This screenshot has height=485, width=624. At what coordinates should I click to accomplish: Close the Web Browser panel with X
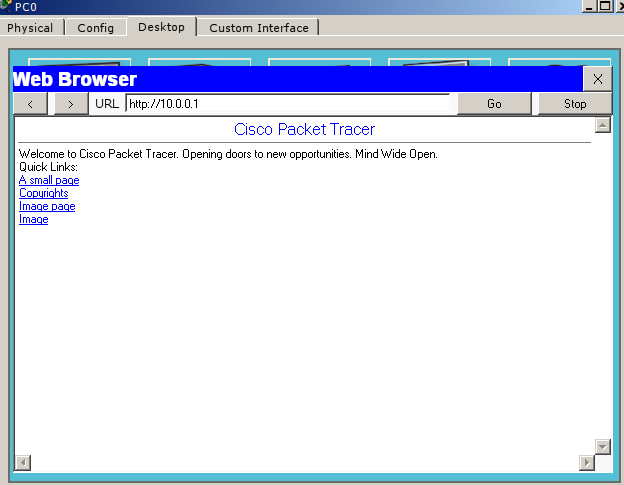(597, 79)
